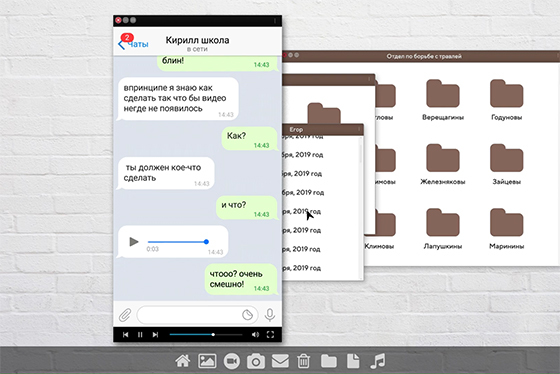Go back to Чаты list
Viewport: 560px width, 374px height.
(133, 44)
